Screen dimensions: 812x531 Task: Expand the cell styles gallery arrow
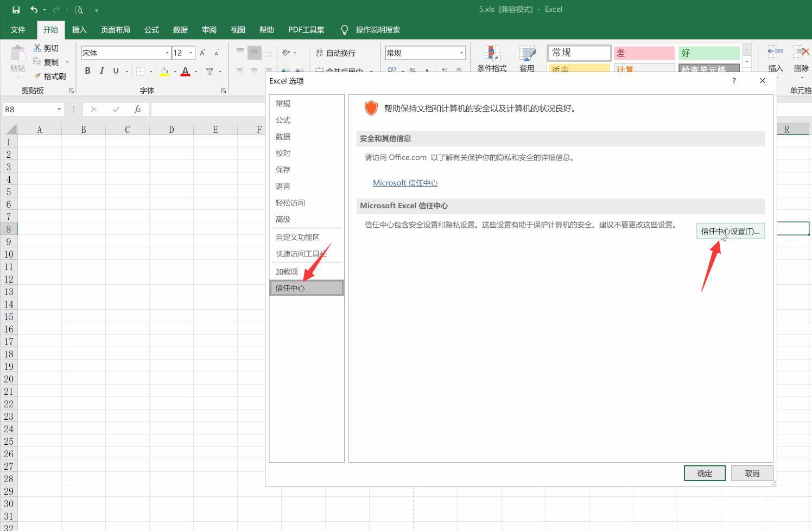[747, 62]
